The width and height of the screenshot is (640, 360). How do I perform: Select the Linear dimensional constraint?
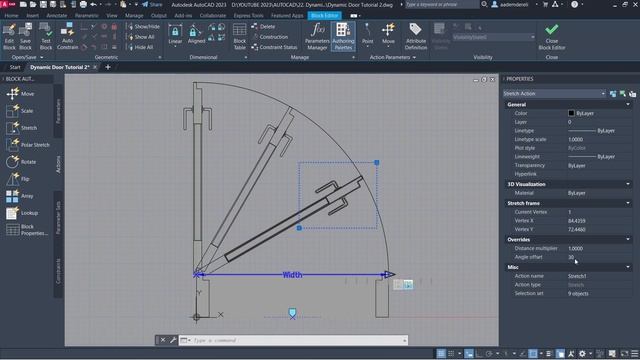pos(175,35)
